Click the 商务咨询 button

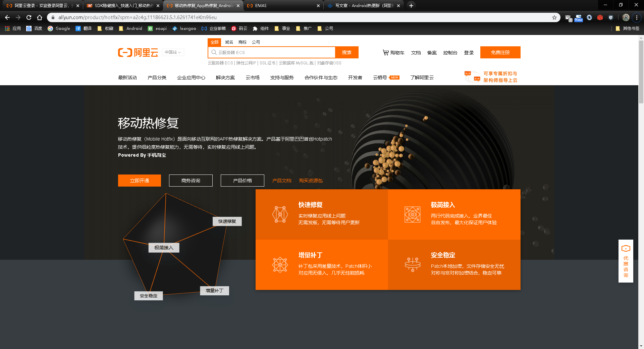click(x=191, y=181)
